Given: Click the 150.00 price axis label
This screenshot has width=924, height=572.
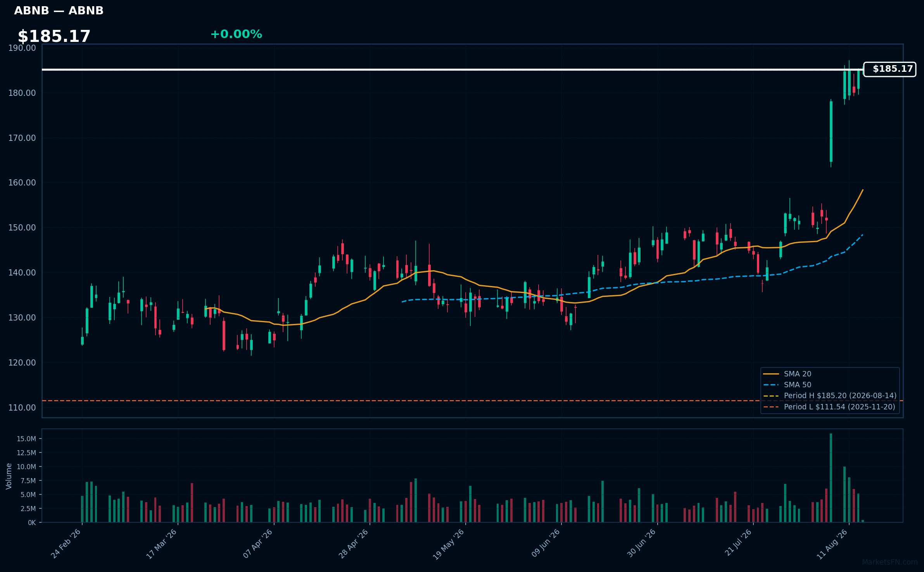Looking at the screenshot, I should (x=22, y=228).
